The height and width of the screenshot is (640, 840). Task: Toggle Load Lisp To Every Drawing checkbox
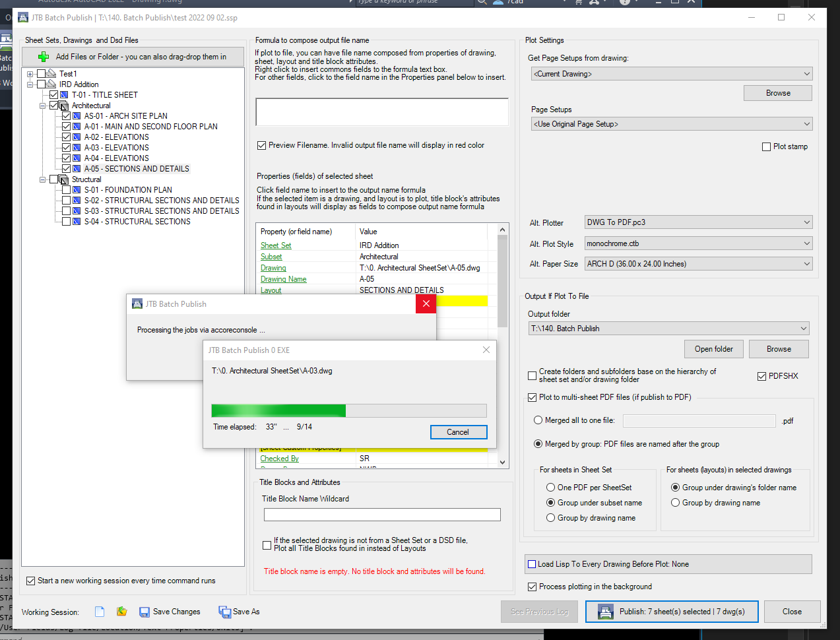(532, 564)
